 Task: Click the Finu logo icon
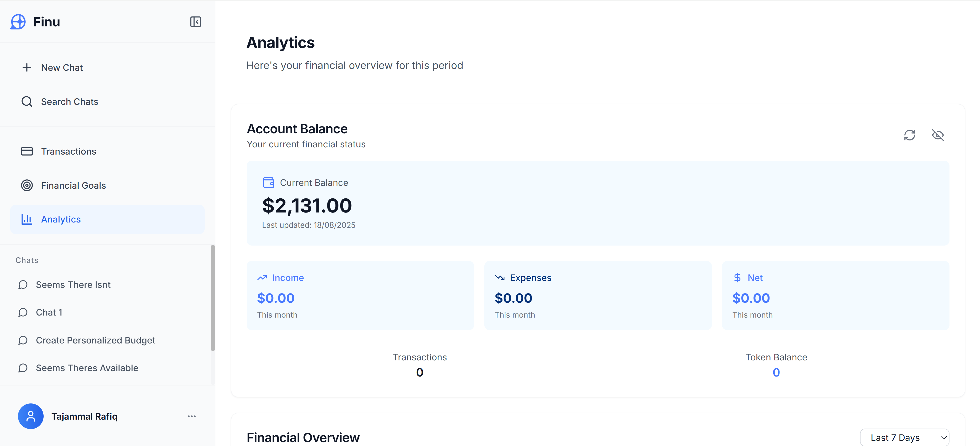point(18,22)
